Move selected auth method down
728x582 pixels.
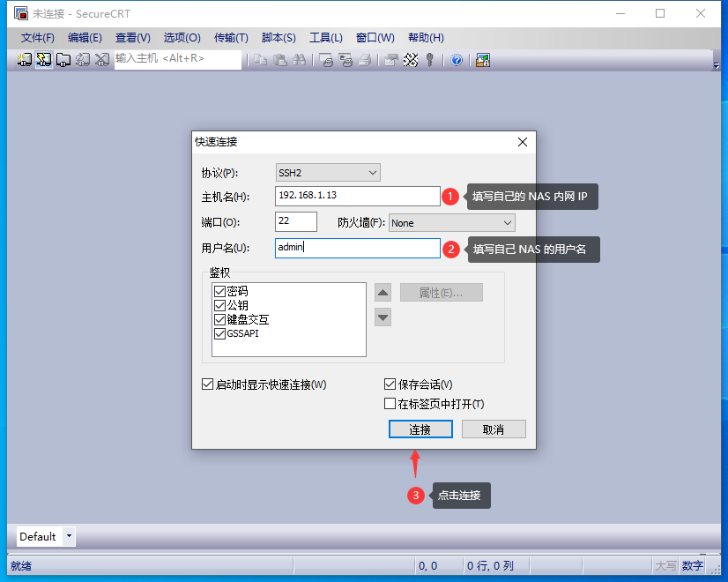[x=383, y=317]
